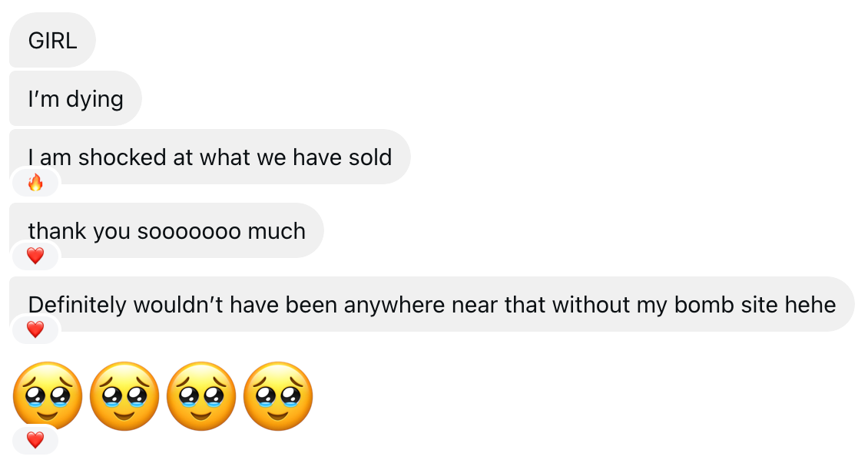868x473 pixels.
Task: Click the word much in the thank you message
Action: pyautogui.click(x=277, y=231)
